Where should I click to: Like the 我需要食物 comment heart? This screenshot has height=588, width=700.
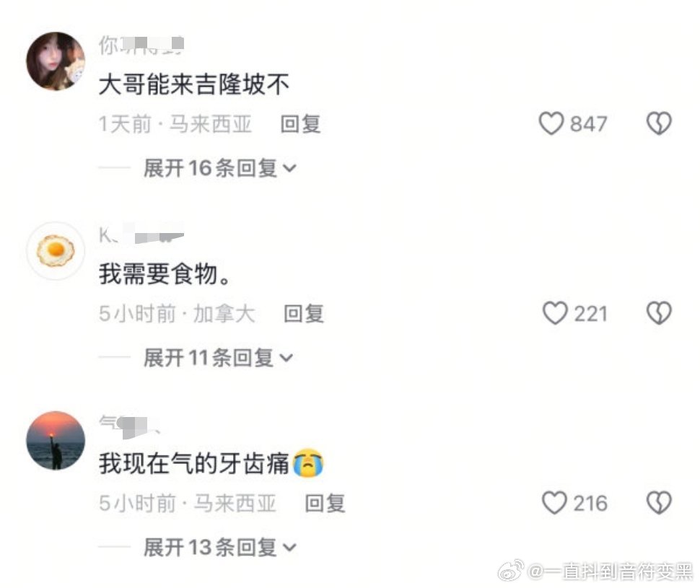pyautogui.click(x=554, y=313)
